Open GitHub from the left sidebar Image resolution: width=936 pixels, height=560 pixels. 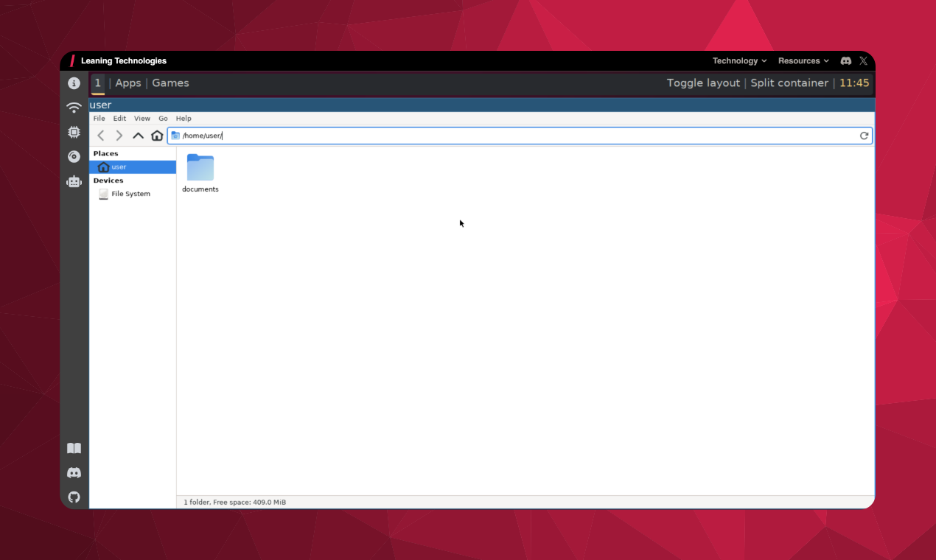[74, 497]
